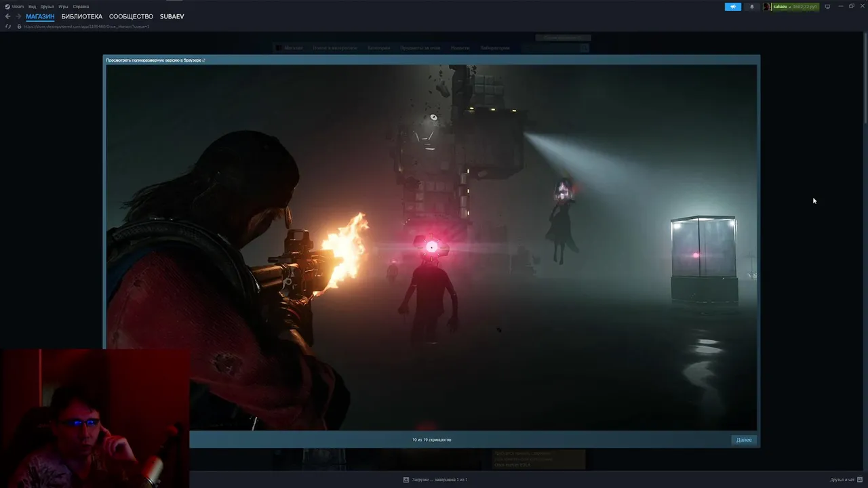Open the full-size version in browser link
This screenshot has height=488, width=868.
click(155, 60)
